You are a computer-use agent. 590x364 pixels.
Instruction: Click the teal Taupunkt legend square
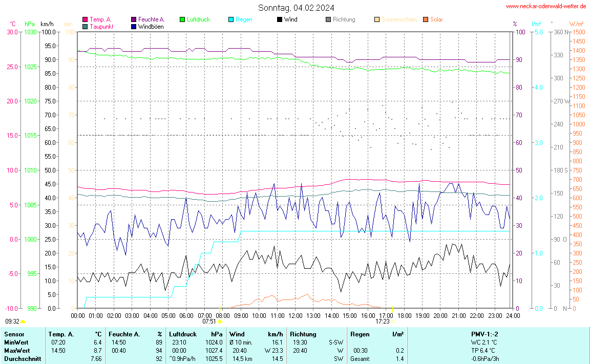click(85, 27)
